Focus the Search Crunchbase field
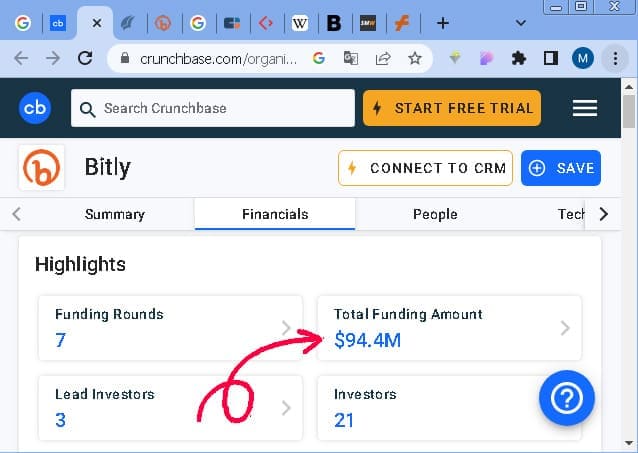Image resolution: width=638 pixels, height=453 pixels. (x=213, y=108)
